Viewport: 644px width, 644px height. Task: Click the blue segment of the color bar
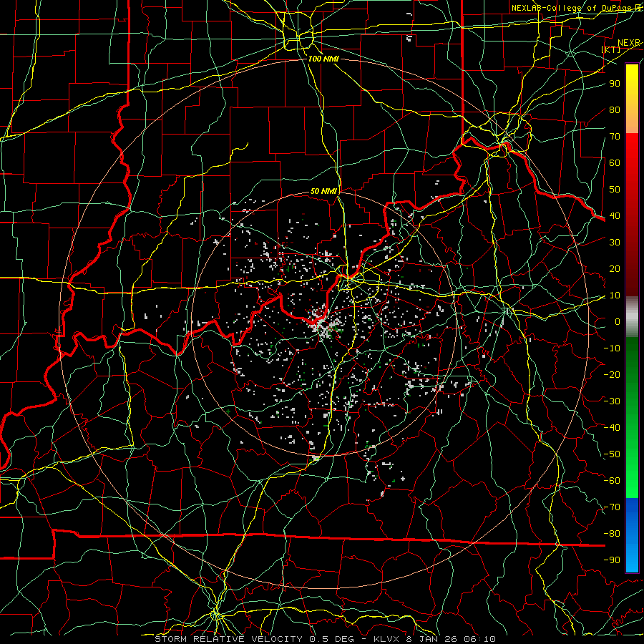pos(632,535)
